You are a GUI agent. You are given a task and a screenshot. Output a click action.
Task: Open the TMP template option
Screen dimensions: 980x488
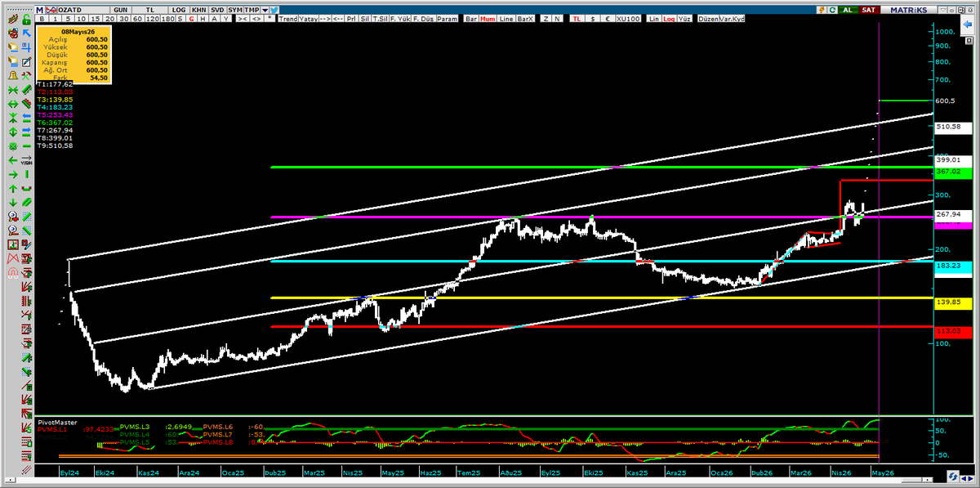[252, 10]
